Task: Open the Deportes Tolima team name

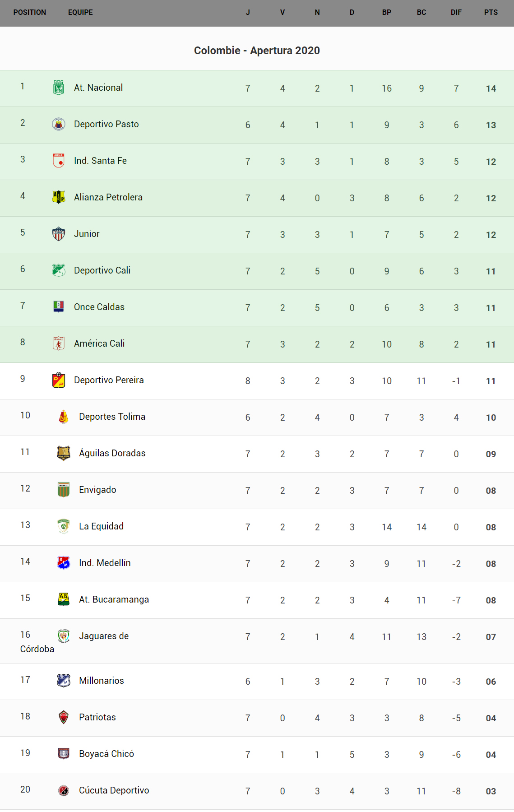Action: (112, 417)
